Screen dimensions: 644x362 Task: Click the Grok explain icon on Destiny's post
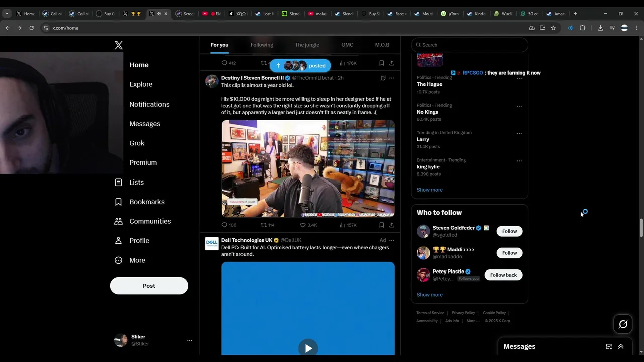point(383,78)
